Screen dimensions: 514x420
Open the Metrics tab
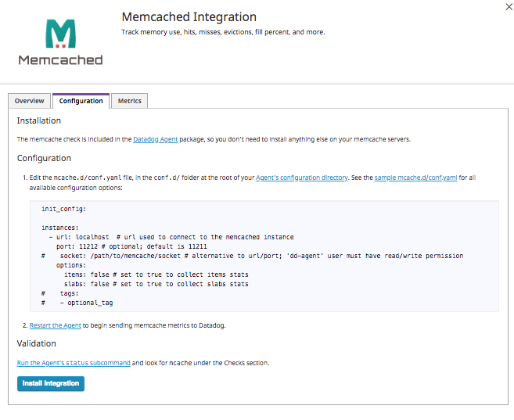[130, 101]
